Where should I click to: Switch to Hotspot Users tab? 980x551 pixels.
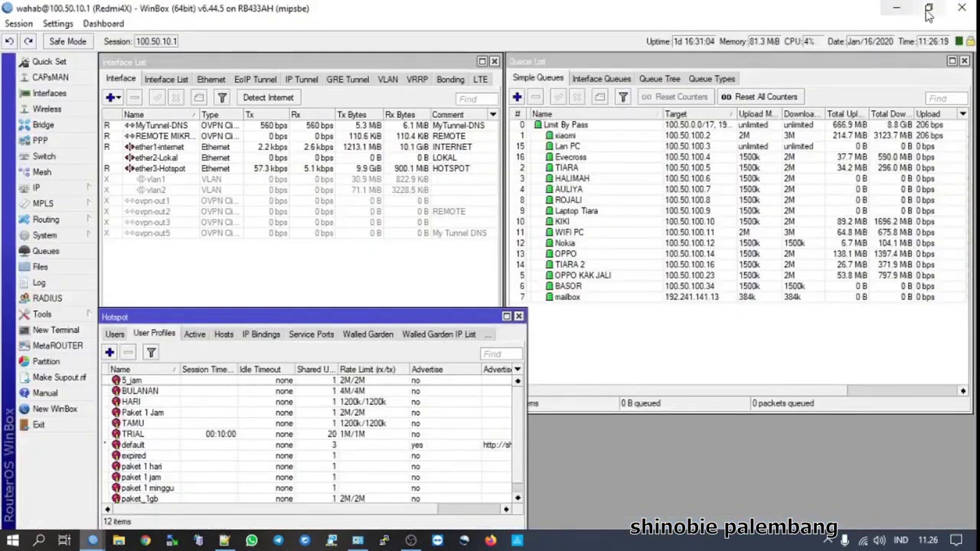coord(115,334)
